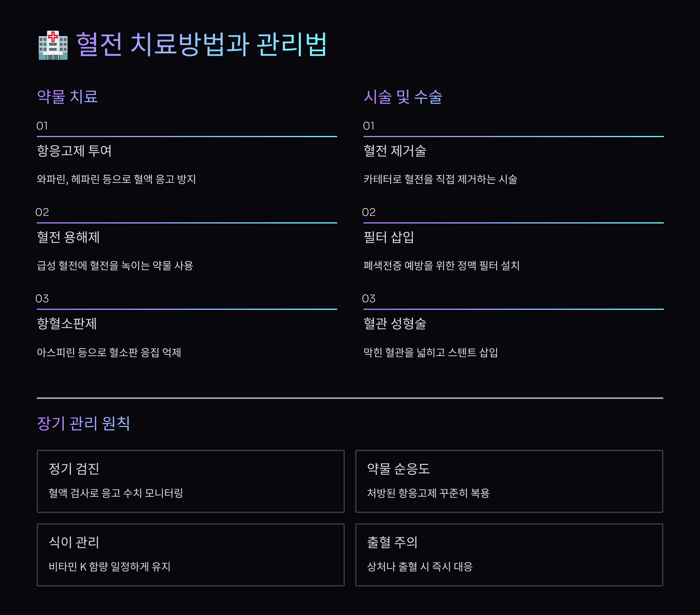700x615 pixels.
Task: Click the 막힌 혈관을 넓히고 스텐트 삽입 text
Action: pos(430,352)
